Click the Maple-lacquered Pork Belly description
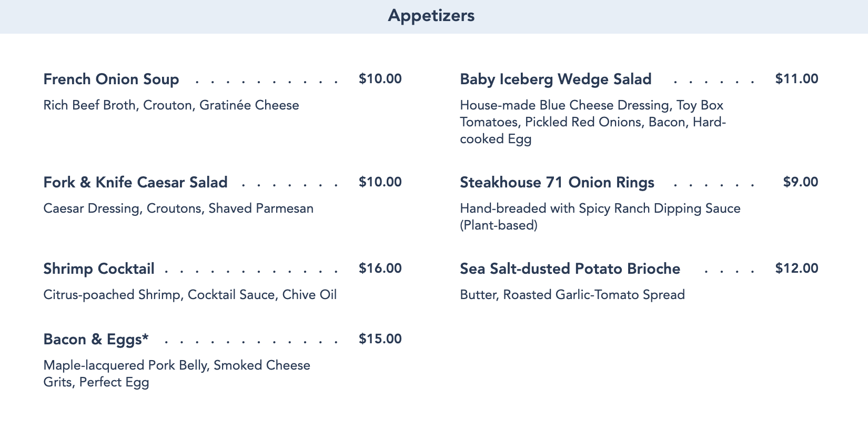 177,374
